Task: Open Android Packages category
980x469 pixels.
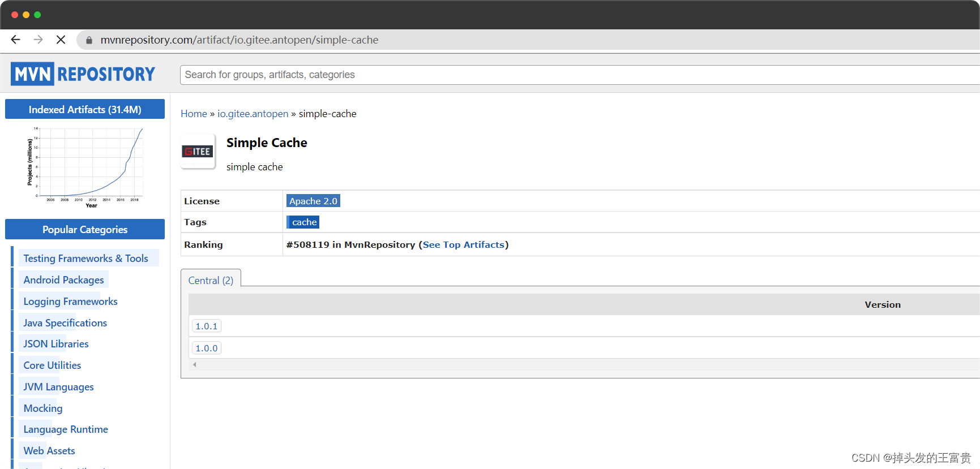Action: [63, 280]
